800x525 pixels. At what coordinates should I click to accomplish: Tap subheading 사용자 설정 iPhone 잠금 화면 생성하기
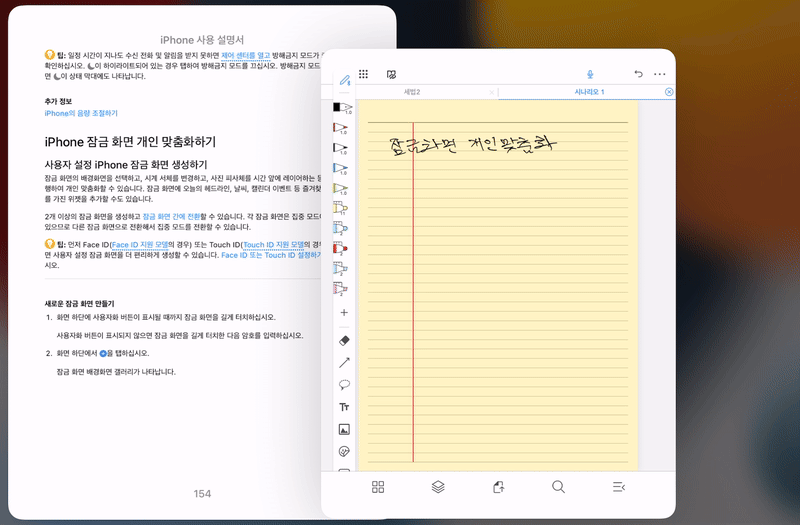[126, 165]
